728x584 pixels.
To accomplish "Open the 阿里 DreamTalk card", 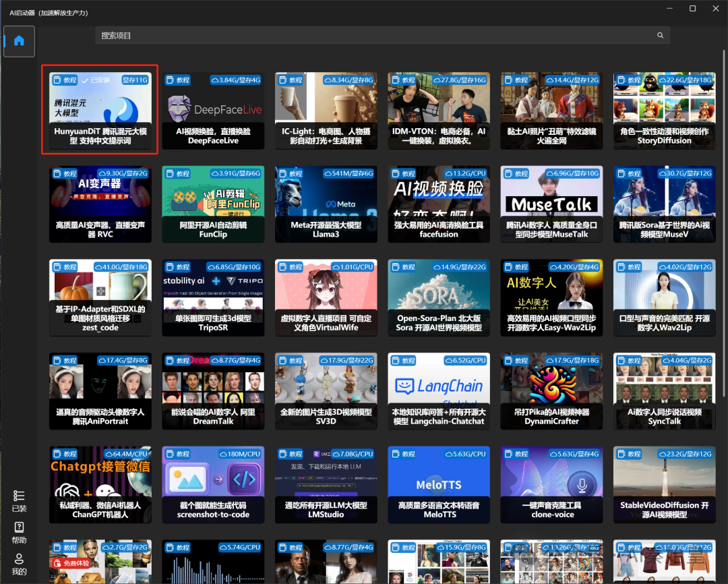I will tap(213, 391).
